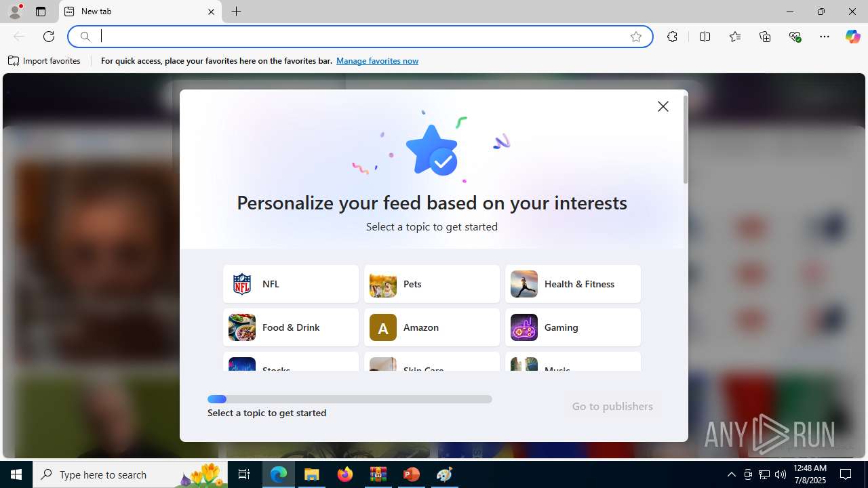Select the New tab tab
Screen dimensions: 868x488
pos(140,12)
